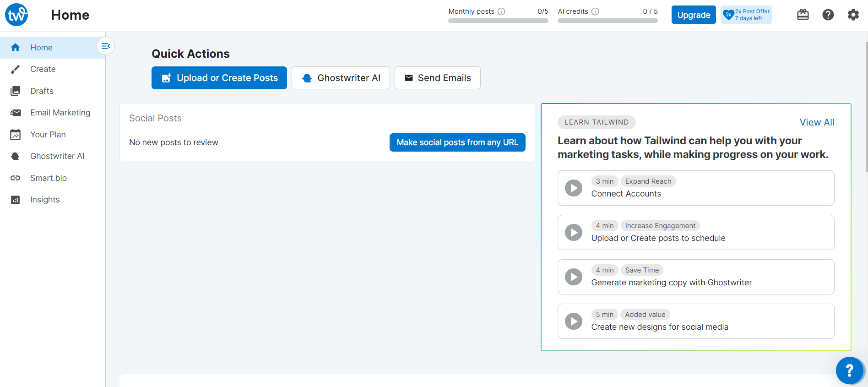The width and height of the screenshot is (868, 387).
Task: Click the Monthly posts progress bar
Action: coord(498,21)
